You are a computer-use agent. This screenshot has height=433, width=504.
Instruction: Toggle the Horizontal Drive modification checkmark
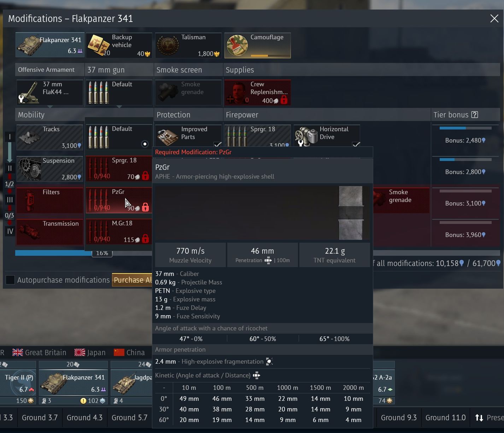(x=356, y=144)
